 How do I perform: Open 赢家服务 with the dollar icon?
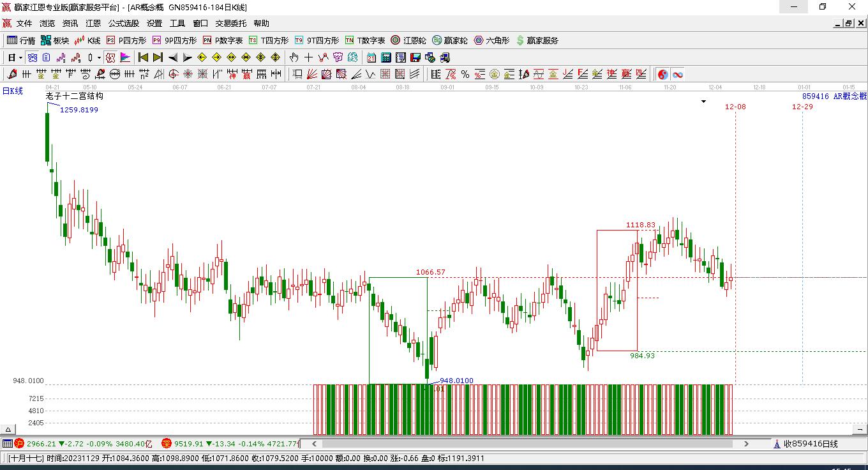click(x=537, y=40)
